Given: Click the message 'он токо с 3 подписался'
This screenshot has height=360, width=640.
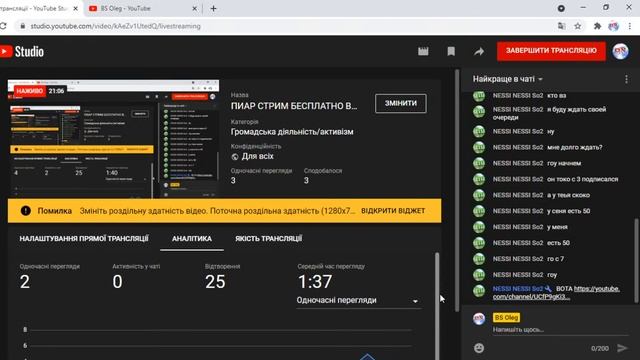Looking at the screenshot, I should (x=582, y=179).
